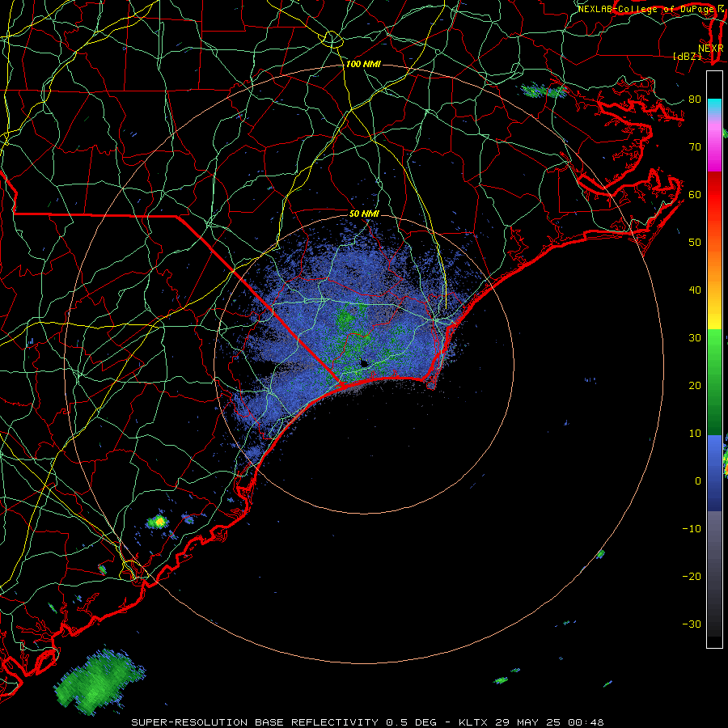Click the NEXR label above the color scale
Viewport: 728px width, 728px height.
[x=711, y=48]
